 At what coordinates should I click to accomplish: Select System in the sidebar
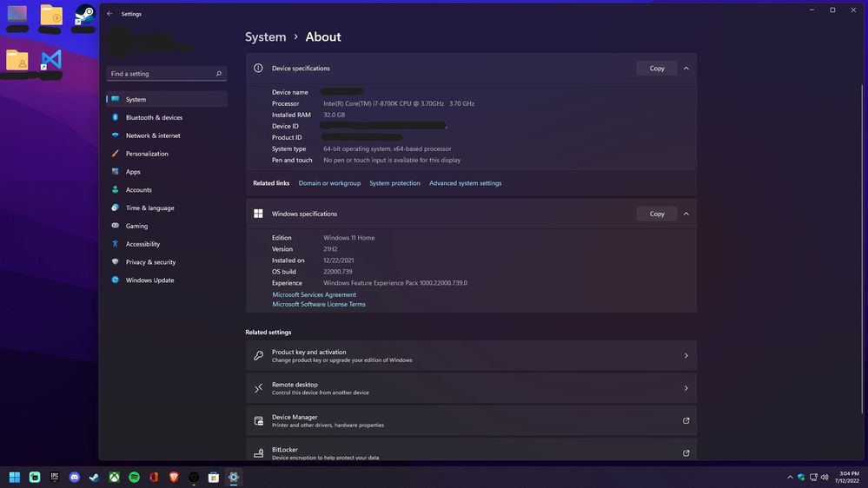pos(167,99)
